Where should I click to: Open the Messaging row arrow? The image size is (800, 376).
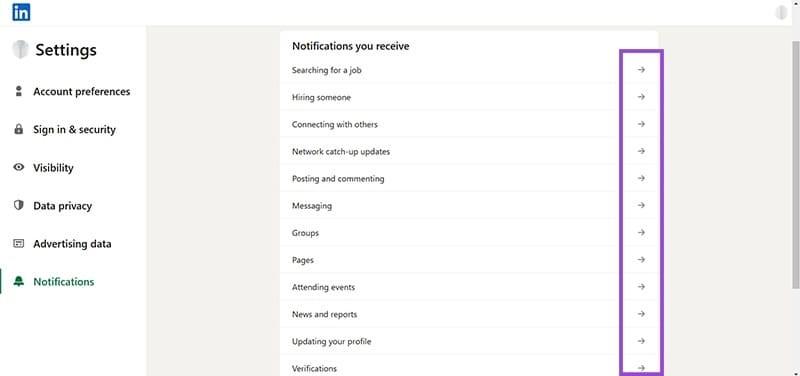pyautogui.click(x=641, y=206)
